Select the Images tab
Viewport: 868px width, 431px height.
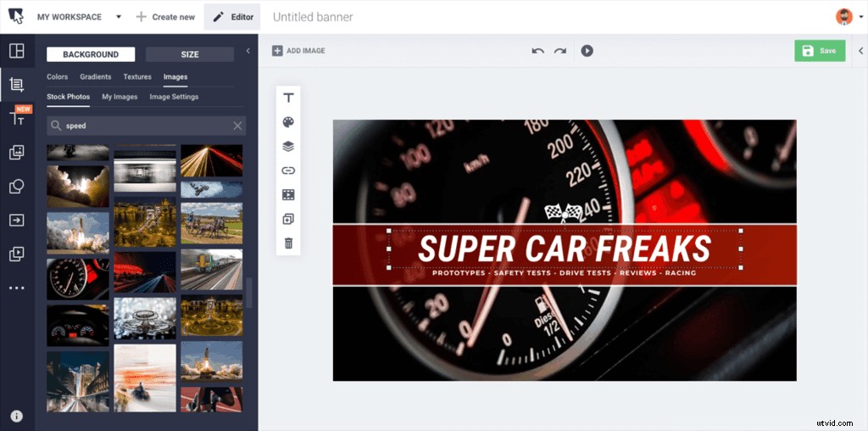175,77
